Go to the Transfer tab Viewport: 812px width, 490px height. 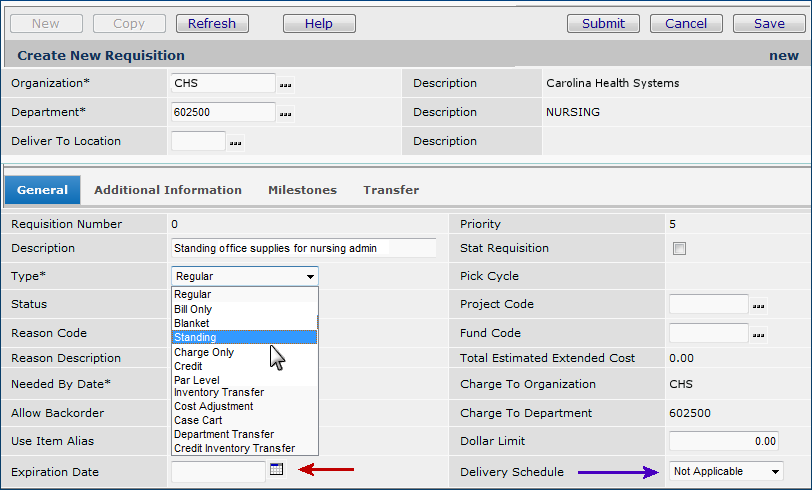tap(391, 190)
